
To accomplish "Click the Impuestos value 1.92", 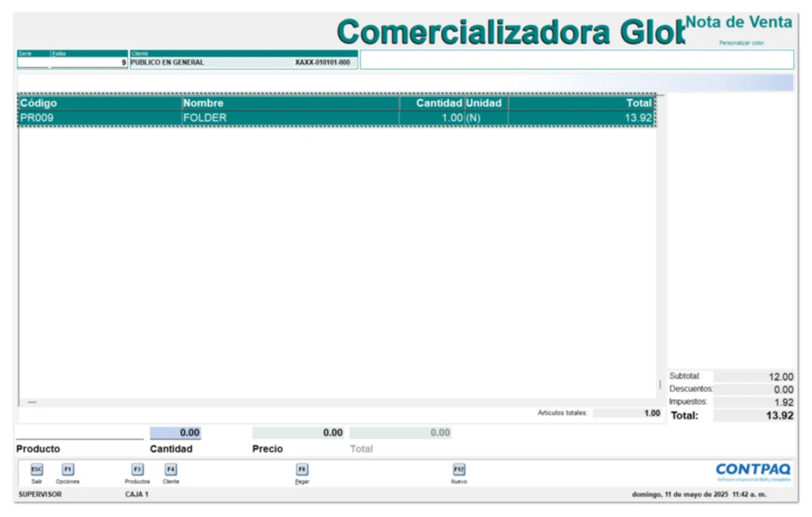I will click(754, 403).
